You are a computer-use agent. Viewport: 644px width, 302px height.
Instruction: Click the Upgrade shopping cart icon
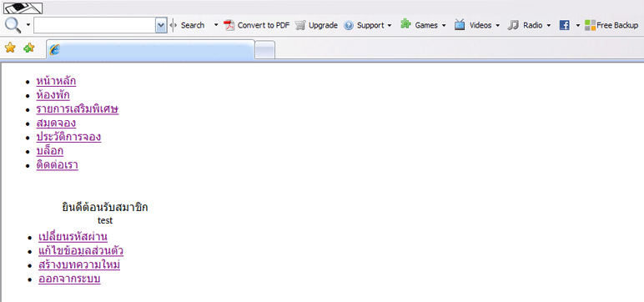point(300,26)
